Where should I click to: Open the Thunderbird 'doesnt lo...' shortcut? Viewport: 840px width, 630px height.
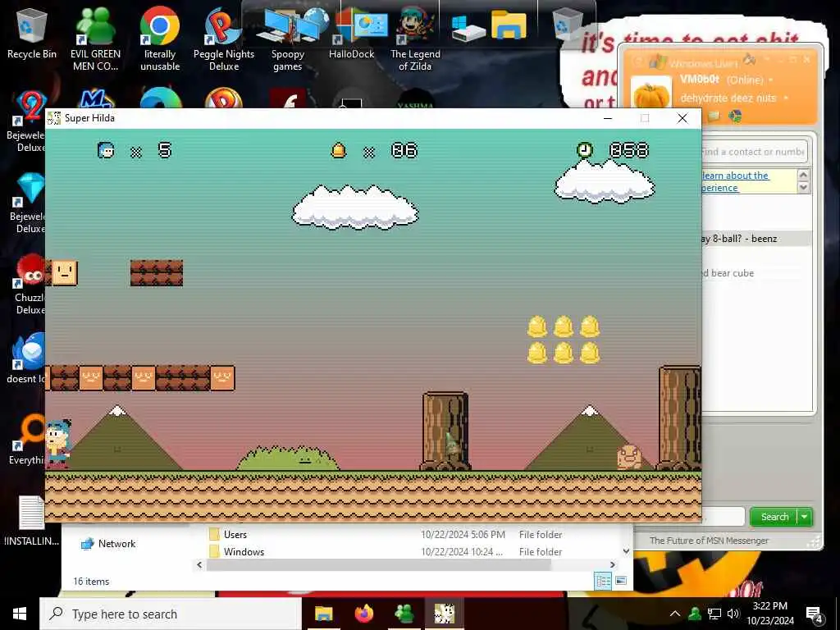pos(27,359)
